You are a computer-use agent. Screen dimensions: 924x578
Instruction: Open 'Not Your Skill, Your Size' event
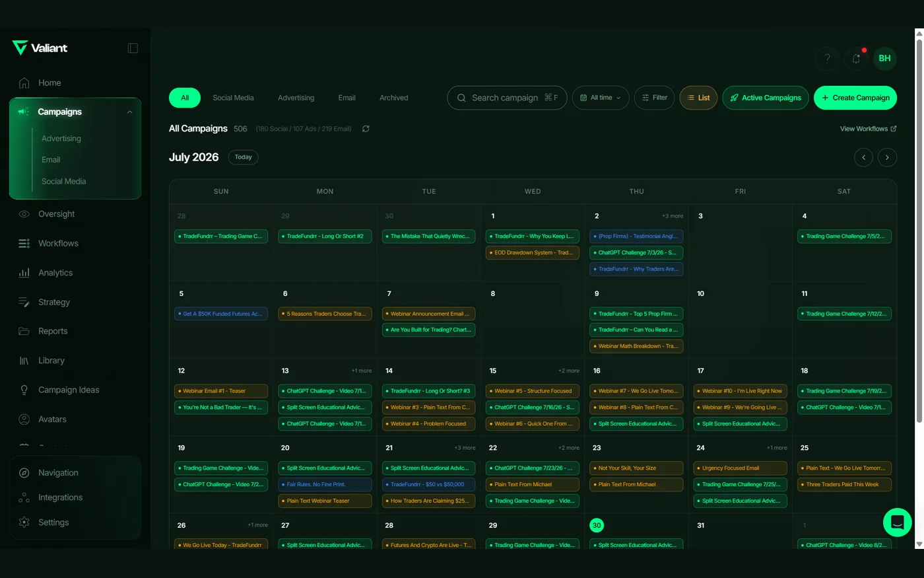[x=636, y=468]
